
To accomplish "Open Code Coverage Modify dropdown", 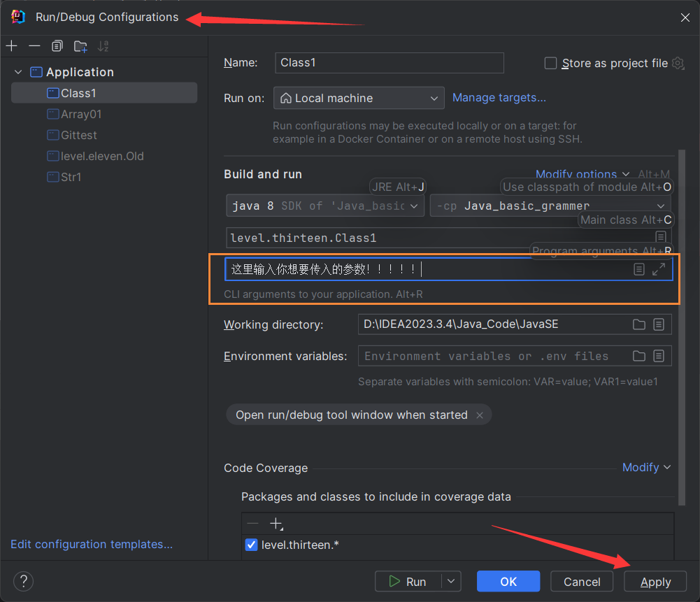I will click(x=646, y=467).
